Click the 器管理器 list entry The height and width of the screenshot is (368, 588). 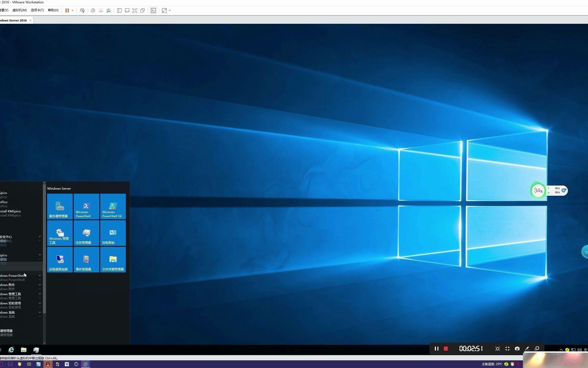(x=6, y=331)
